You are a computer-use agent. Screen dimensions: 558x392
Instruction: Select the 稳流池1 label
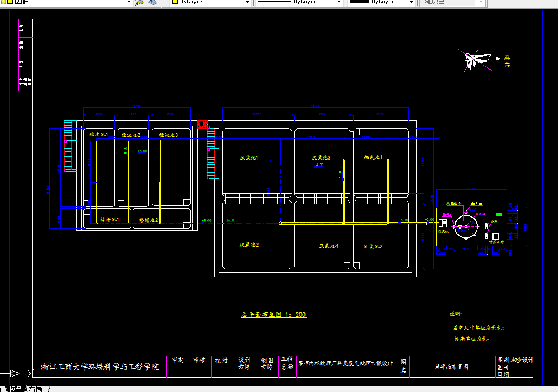pyautogui.click(x=98, y=135)
